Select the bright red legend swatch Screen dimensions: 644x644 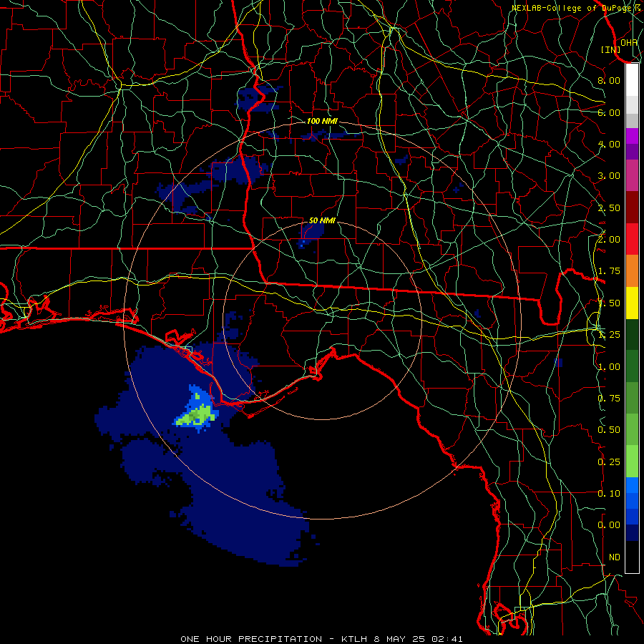tap(632, 239)
